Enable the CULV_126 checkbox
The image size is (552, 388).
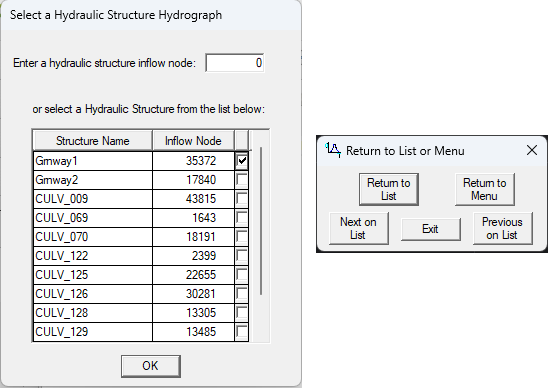pos(242,294)
